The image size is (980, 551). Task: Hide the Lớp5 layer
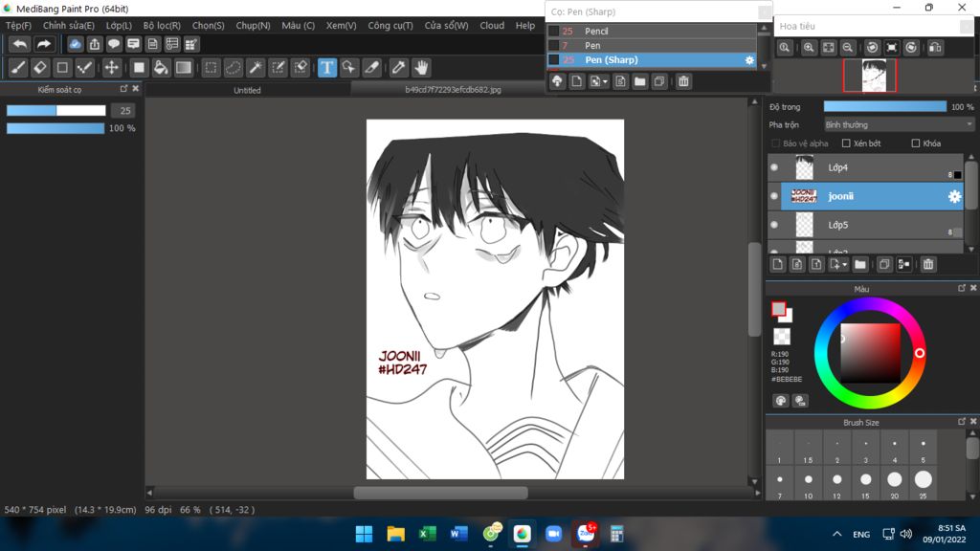(774, 225)
